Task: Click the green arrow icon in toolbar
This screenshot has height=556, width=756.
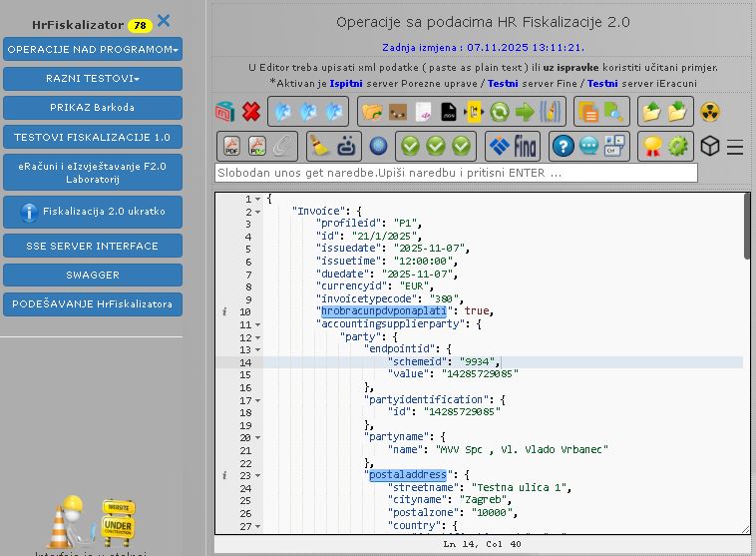Action: point(525,112)
